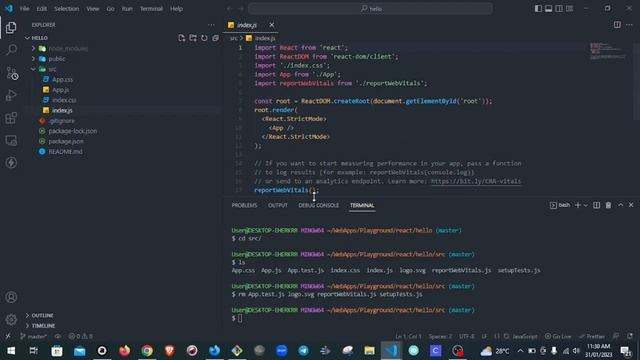Image resolution: width=640 pixels, height=360 pixels.
Task: Close the index.js editor tab
Action: click(271, 25)
